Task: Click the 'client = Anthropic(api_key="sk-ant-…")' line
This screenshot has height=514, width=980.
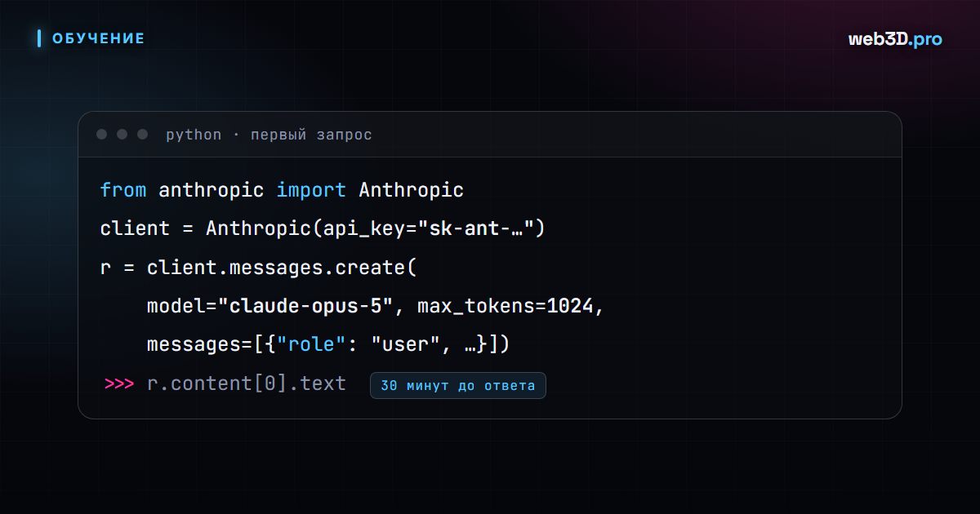Action: point(323,228)
